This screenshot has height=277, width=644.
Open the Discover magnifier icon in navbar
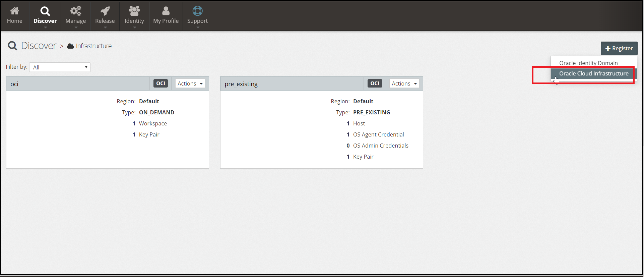tap(45, 11)
